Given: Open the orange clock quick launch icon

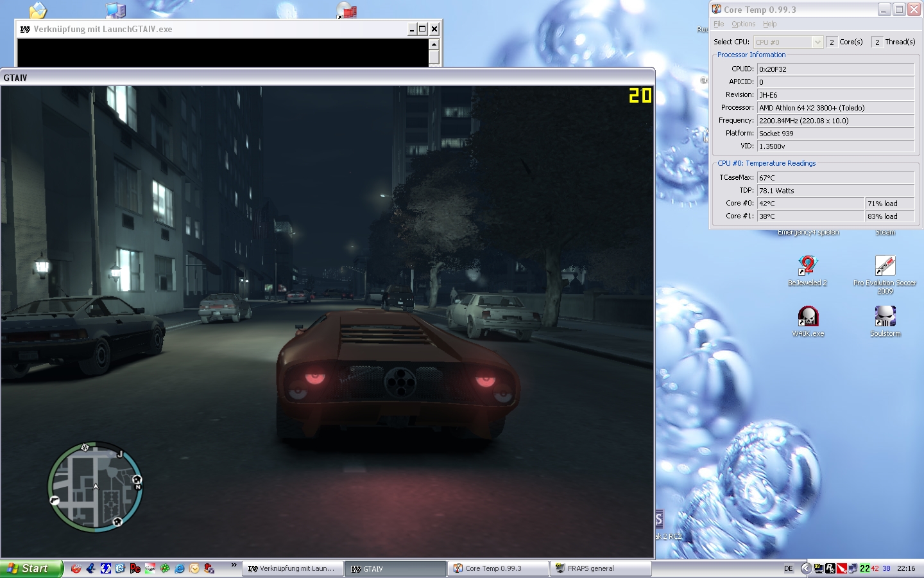Looking at the screenshot, I should coord(194,568).
